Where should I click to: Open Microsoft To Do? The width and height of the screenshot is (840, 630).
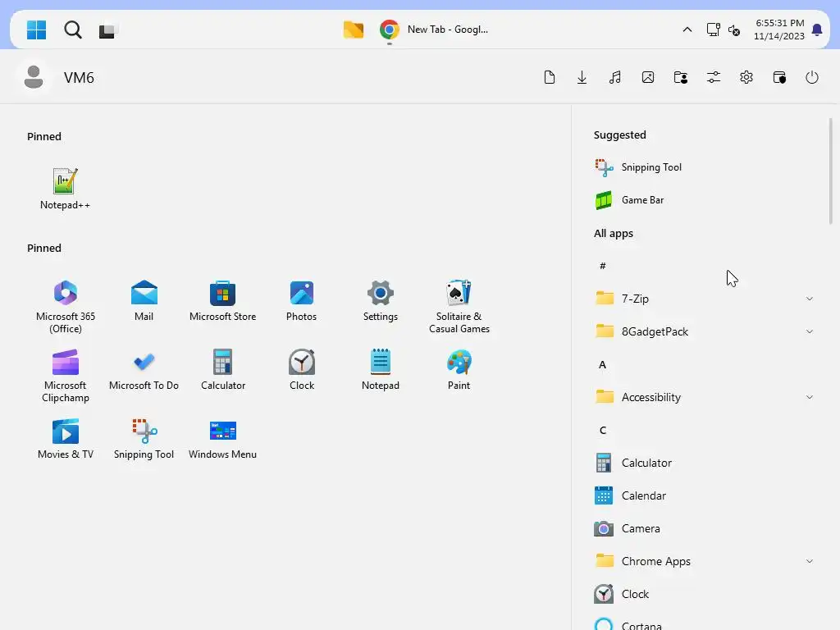(144, 370)
